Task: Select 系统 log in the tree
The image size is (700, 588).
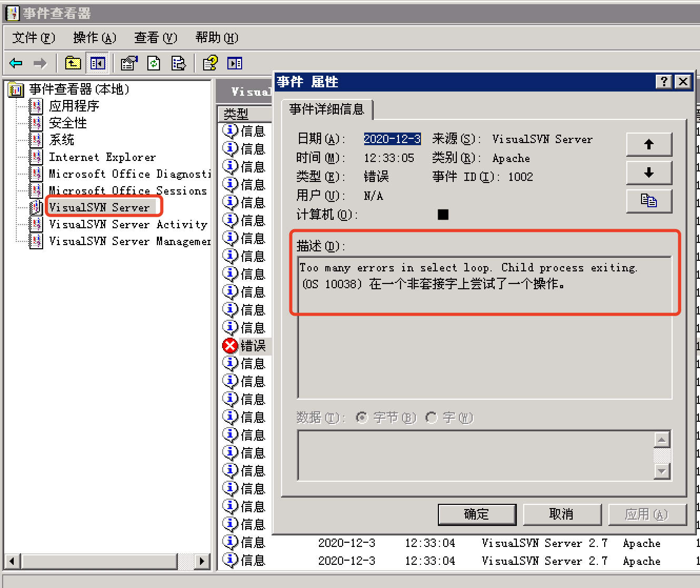Action: pos(62,140)
